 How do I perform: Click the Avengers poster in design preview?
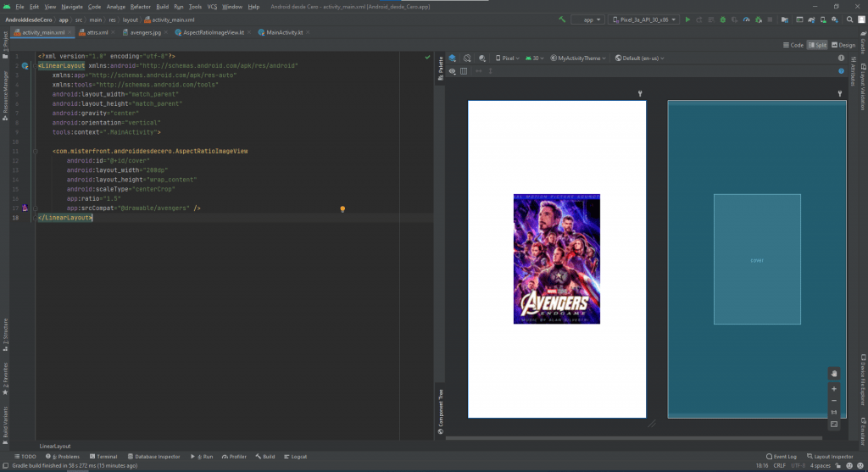tap(556, 259)
